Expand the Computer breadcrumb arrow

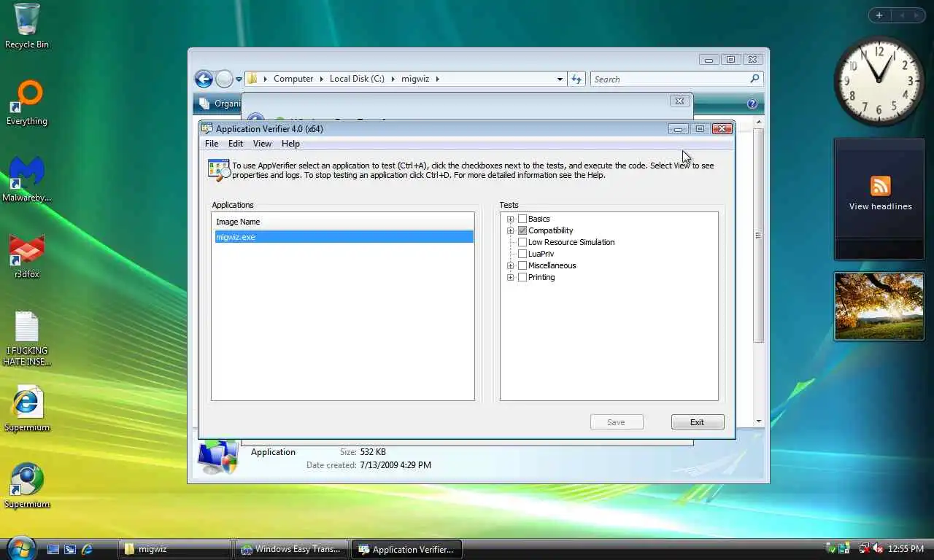point(321,79)
